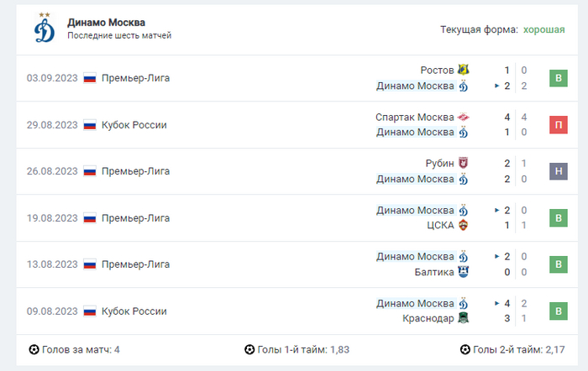Click the soccer ball icon beside Голов за матч
The width and height of the screenshot is (588, 371).
point(34,349)
